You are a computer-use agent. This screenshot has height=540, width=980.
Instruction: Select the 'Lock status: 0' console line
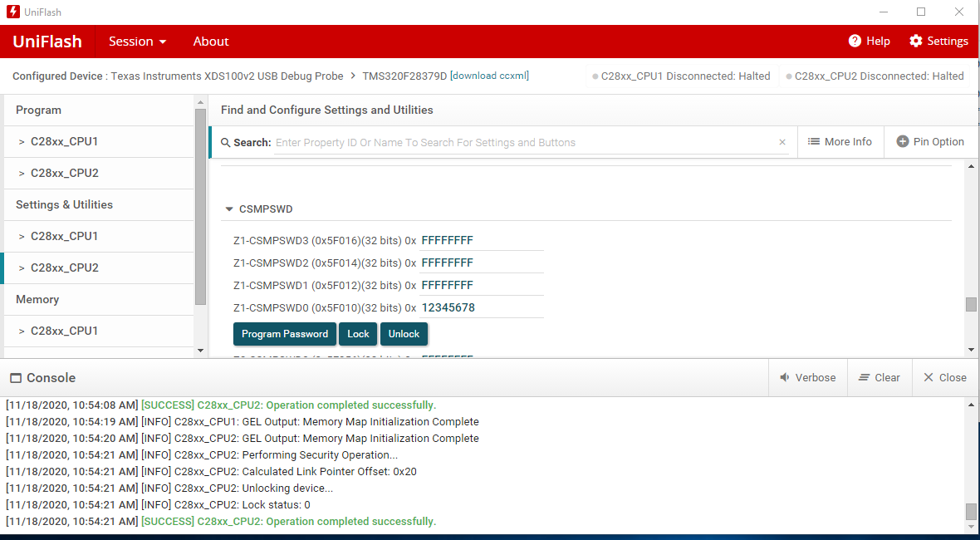tap(158, 504)
